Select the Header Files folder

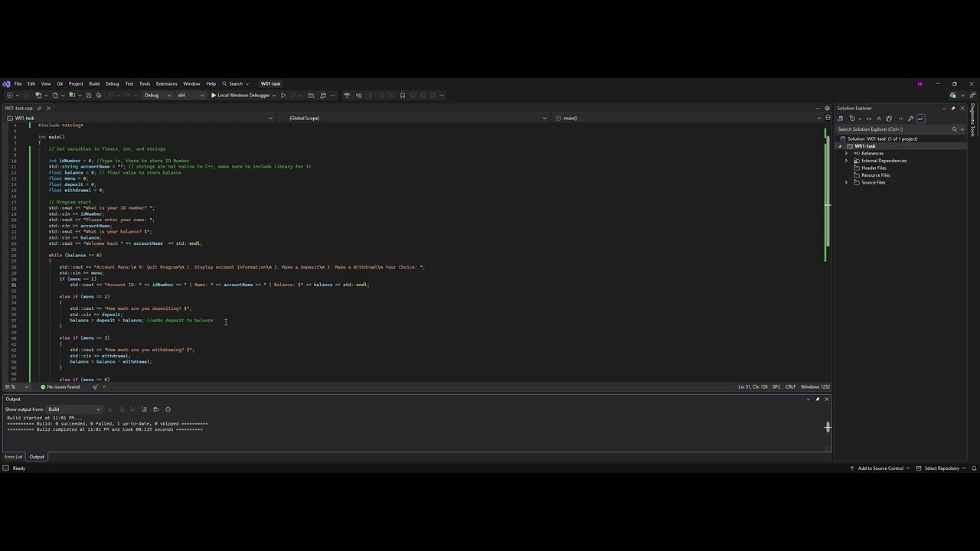873,168
